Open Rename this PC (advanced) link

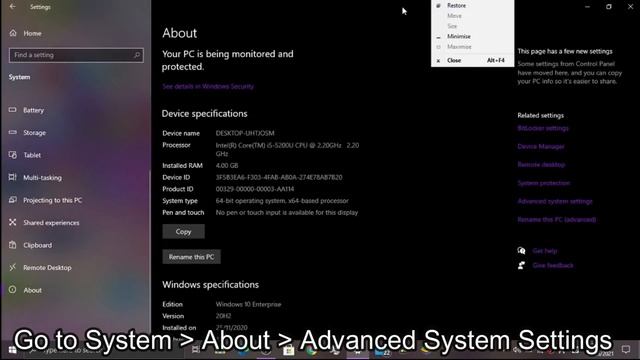pos(557,220)
